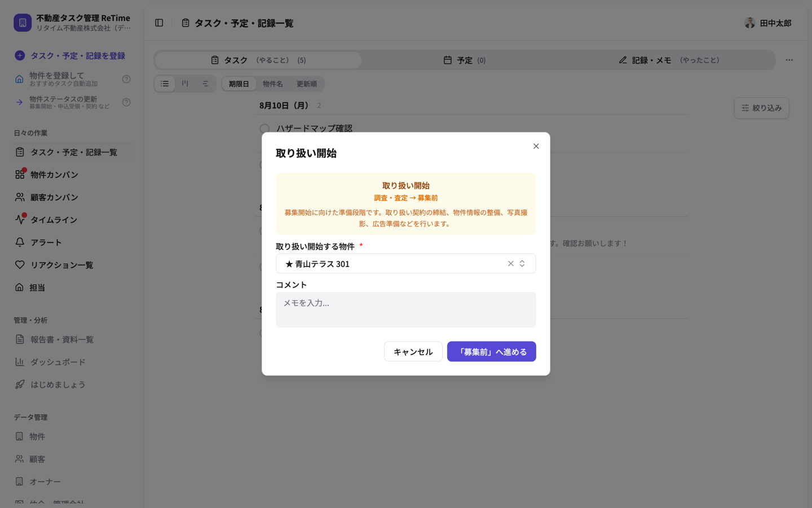Screen dimensions: 812x508
Task: Click the building icon for オーナー
Action: 19,481
